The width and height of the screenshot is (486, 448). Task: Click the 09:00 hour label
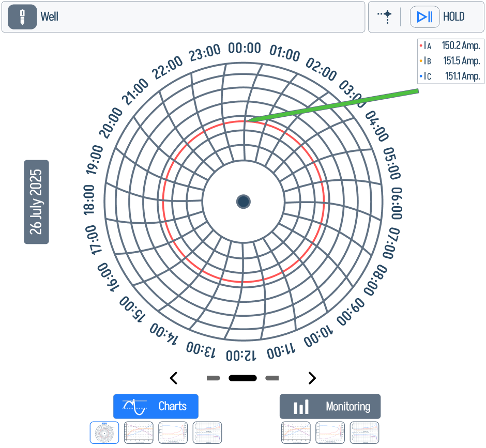coord(351,312)
